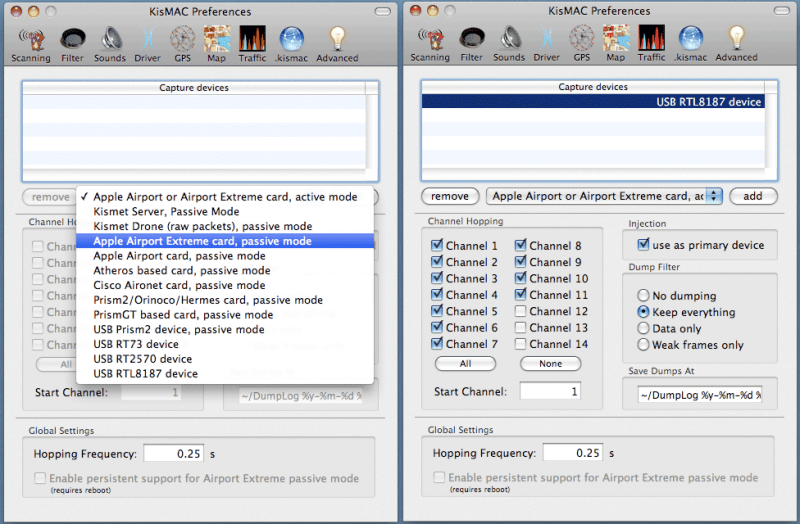Enable Channel 14 in right window

click(x=520, y=343)
